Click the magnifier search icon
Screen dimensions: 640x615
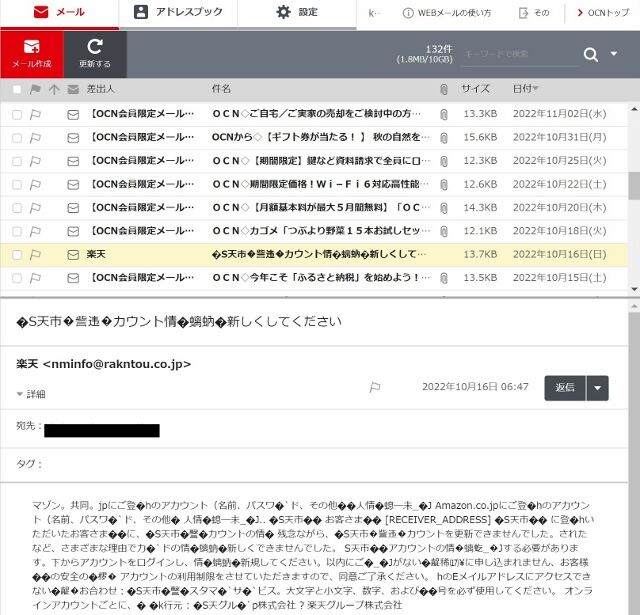(x=591, y=54)
